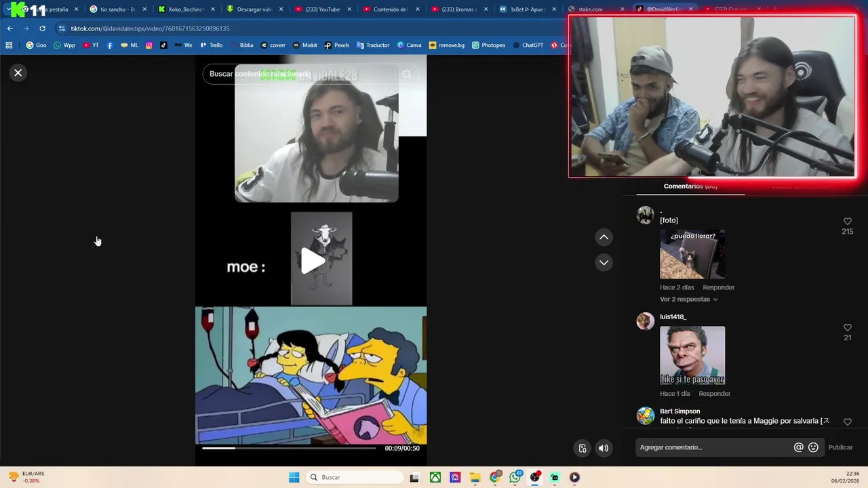The image size is (868, 488).
Task: Open the Like si te paso ayer image
Action: 692,355
